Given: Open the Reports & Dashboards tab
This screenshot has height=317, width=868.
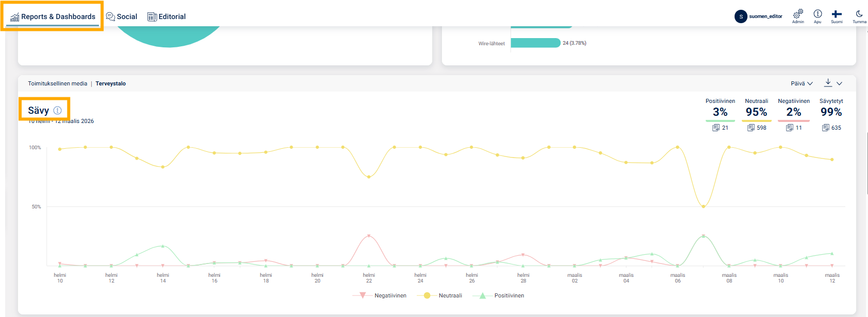Looking at the screenshot, I should tap(53, 16).
